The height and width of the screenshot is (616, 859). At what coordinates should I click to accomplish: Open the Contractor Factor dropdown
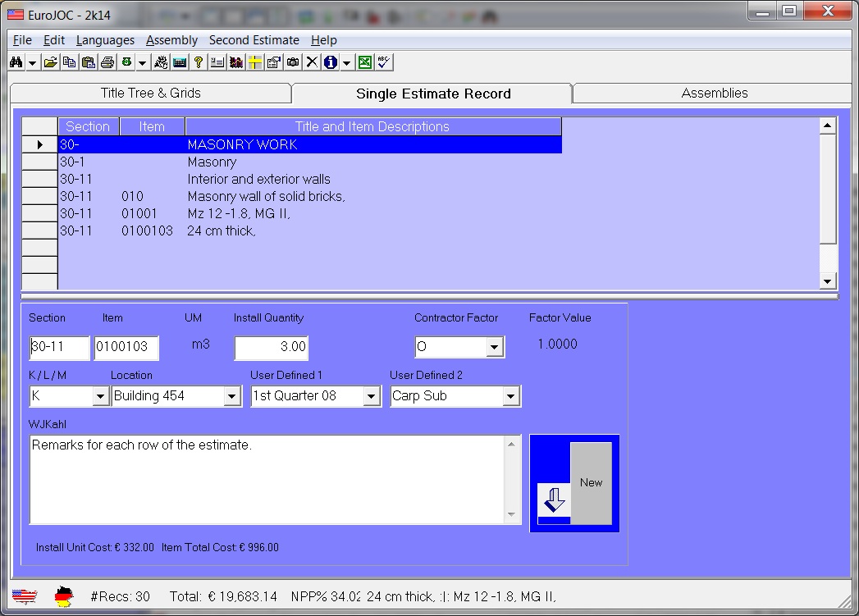pyautogui.click(x=494, y=348)
